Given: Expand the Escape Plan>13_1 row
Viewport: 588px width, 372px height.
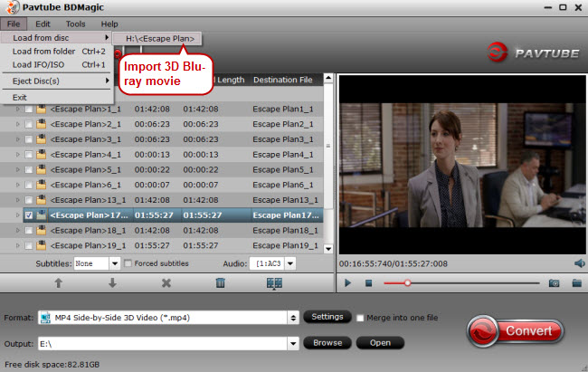Looking at the screenshot, I should coord(17,200).
